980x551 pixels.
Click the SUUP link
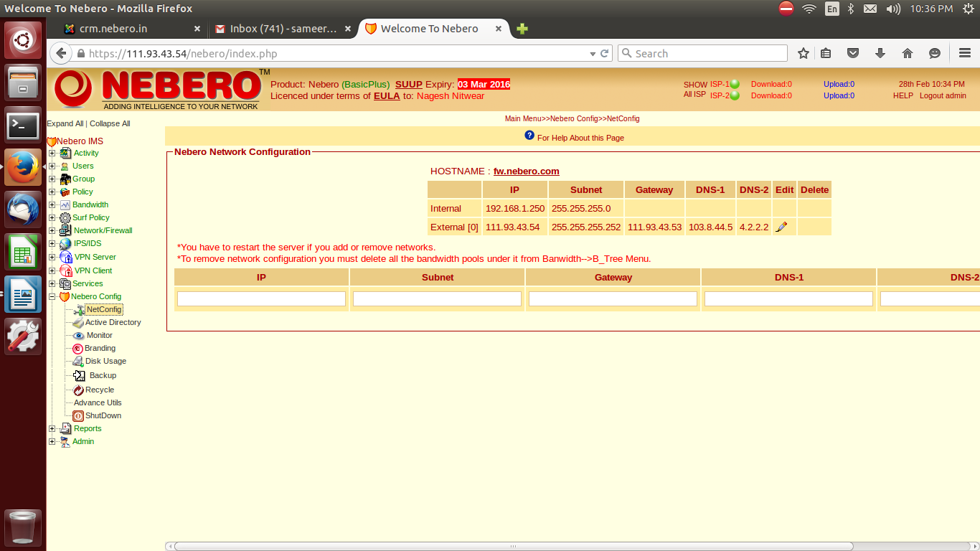(x=409, y=84)
